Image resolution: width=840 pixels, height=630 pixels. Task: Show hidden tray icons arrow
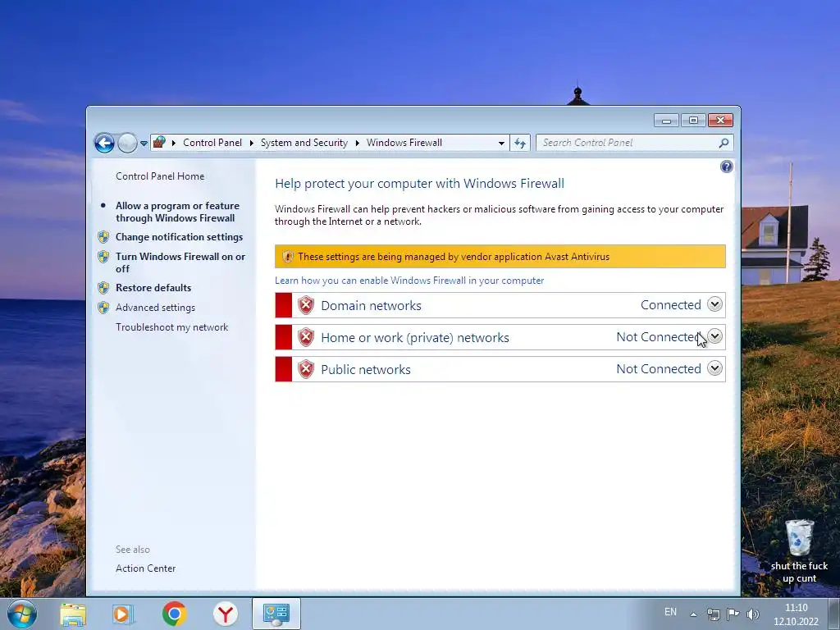[x=693, y=614]
